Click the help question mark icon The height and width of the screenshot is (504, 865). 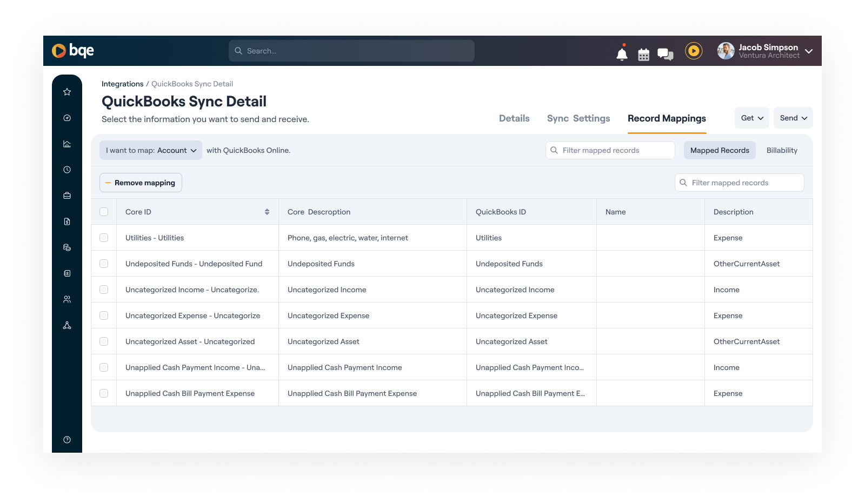click(66, 439)
